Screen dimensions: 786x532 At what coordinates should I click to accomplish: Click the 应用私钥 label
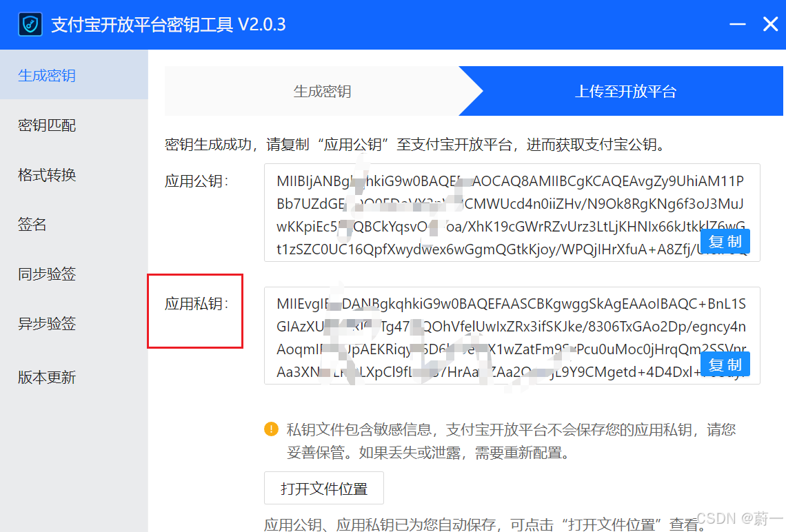pos(196,304)
